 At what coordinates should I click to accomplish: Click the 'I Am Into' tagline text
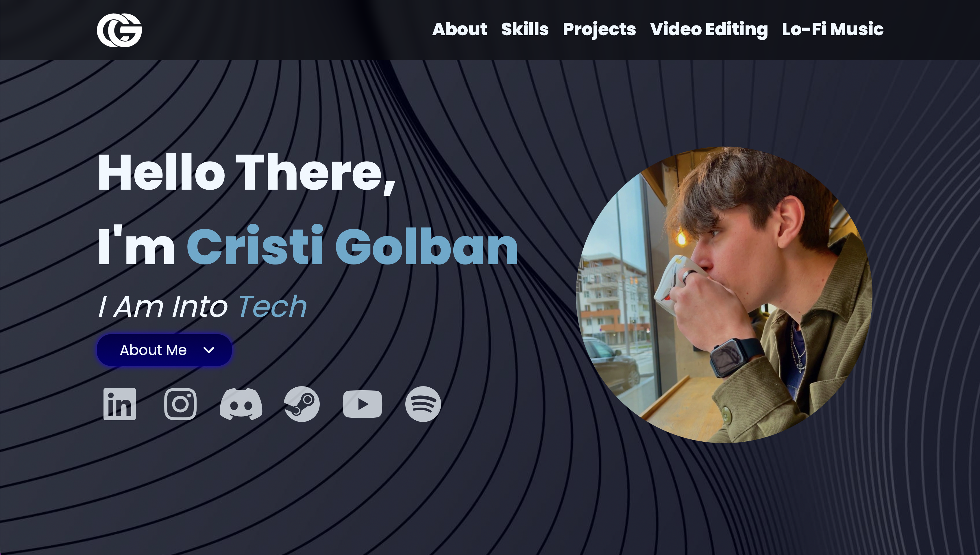(x=163, y=306)
